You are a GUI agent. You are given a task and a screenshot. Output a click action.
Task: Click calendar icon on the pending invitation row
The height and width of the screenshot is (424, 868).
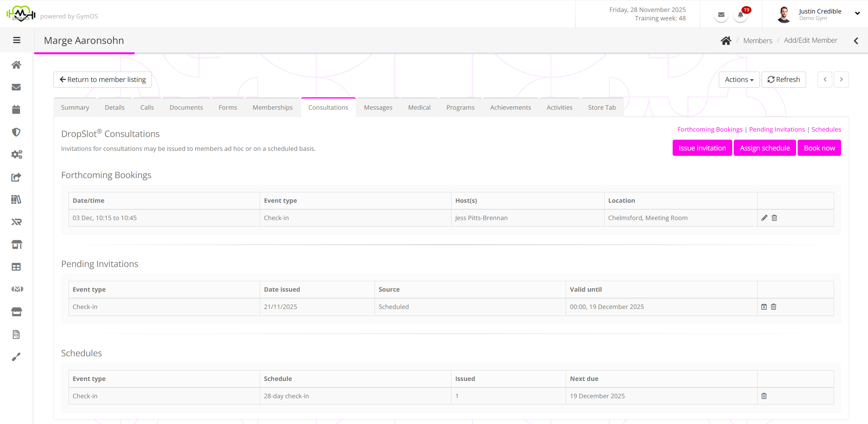click(x=764, y=307)
